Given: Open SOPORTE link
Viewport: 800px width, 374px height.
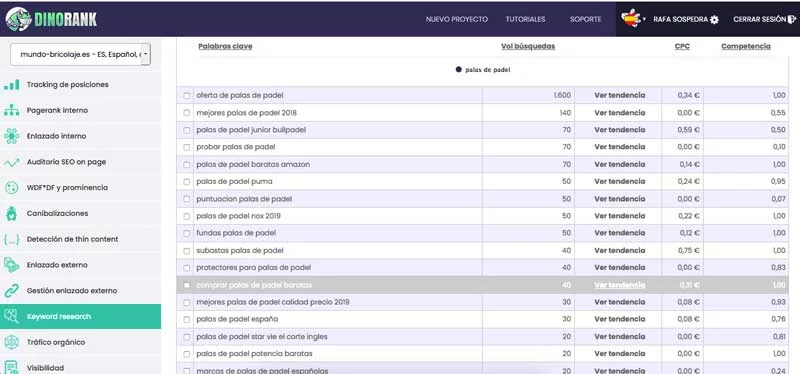Looking at the screenshot, I should [585, 19].
